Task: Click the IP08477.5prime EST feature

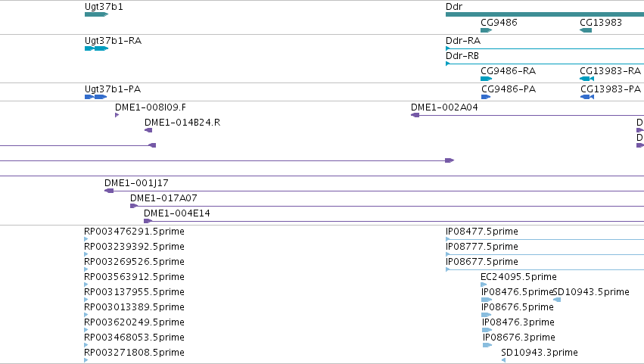Action: (x=545, y=239)
